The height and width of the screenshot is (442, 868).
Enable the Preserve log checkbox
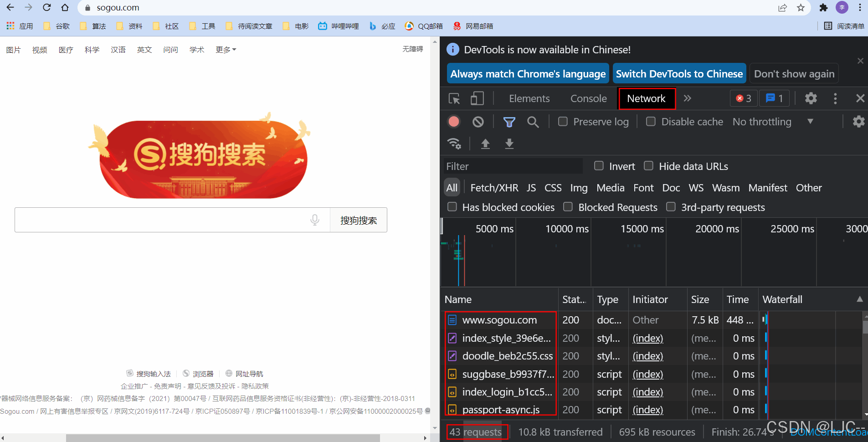563,121
